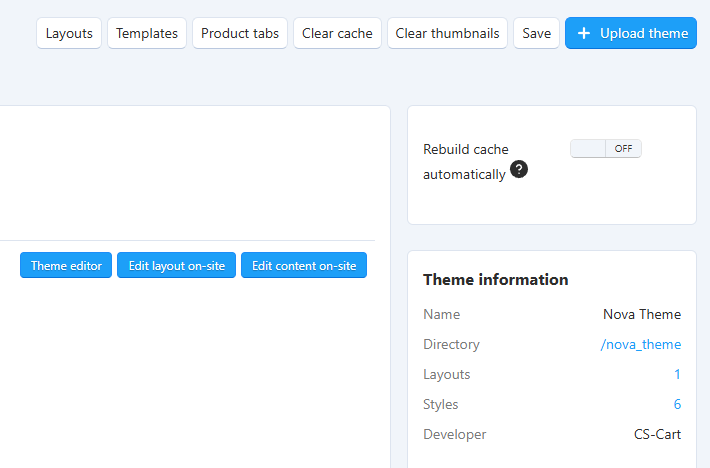
Task: Click the Upload theme button
Action: pyautogui.click(x=631, y=33)
